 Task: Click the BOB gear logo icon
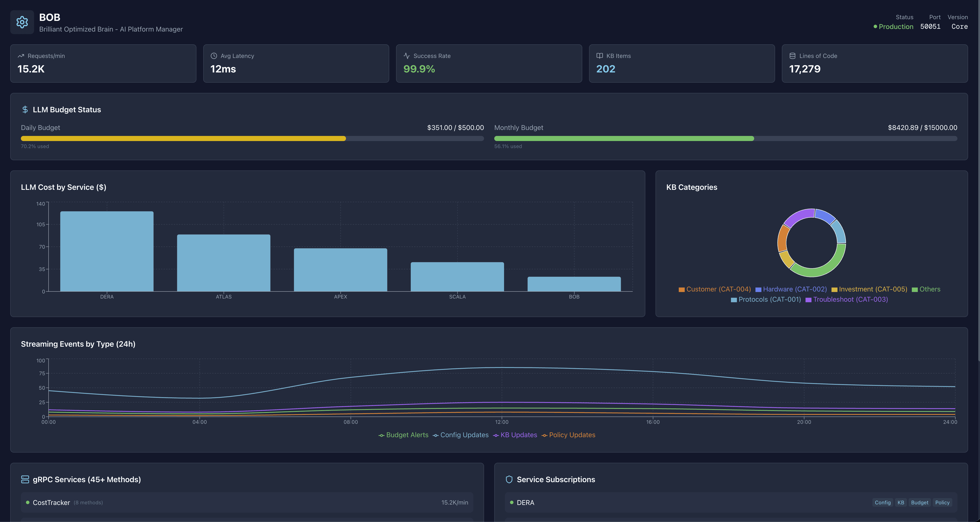(22, 22)
